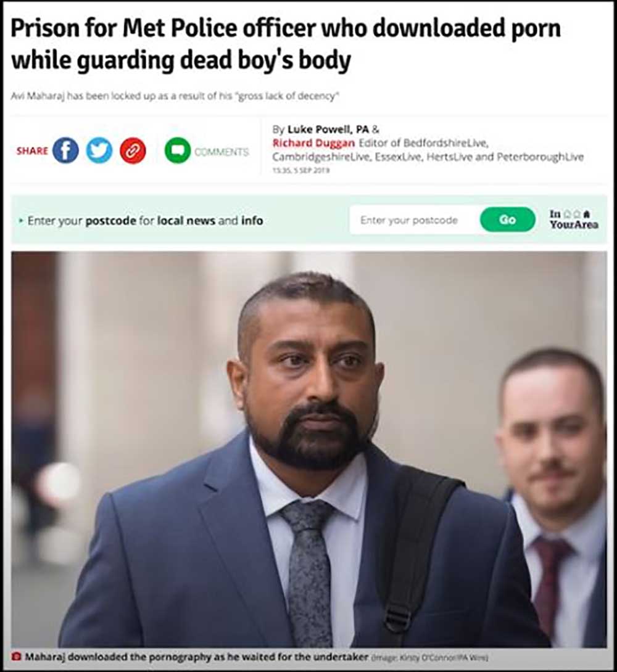This screenshot has height=672, width=617.
Task: Click the article headline text
Action: (286, 44)
